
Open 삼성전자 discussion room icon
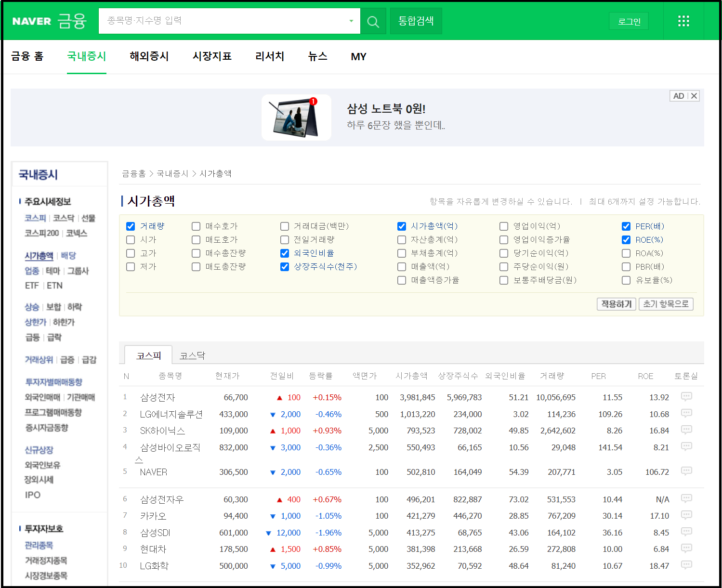tap(686, 396)
